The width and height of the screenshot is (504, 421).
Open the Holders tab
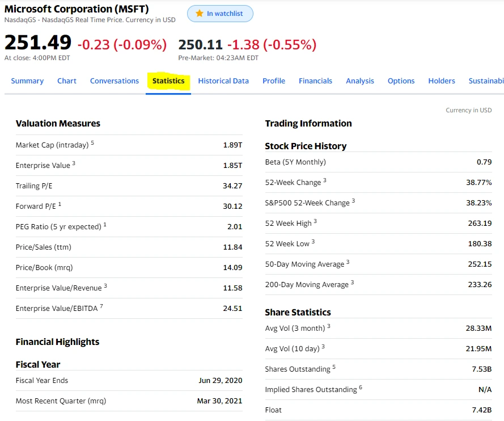(442, 81)
